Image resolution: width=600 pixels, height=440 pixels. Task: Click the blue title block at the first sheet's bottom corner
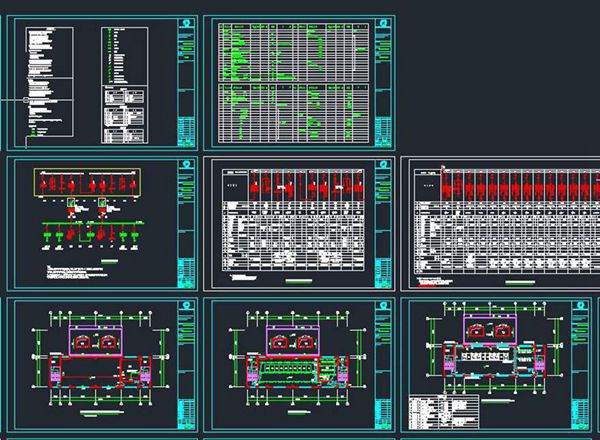pyautogui.click(x=185, y=132)
